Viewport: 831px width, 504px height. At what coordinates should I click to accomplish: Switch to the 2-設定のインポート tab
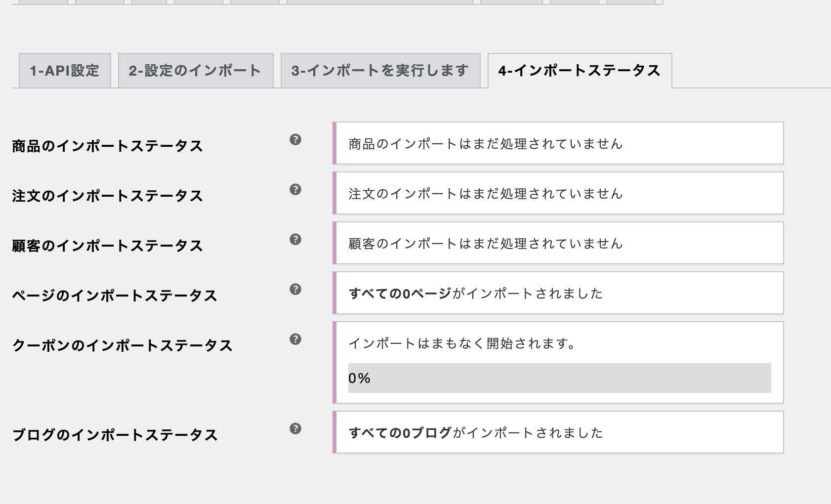pyautogui.click(x=196, y=71)
